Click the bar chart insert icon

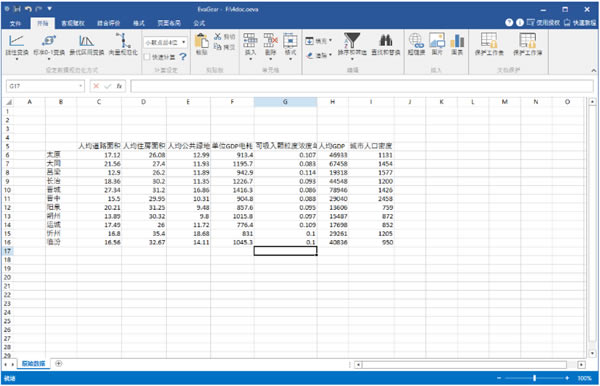tap(457, 40)
